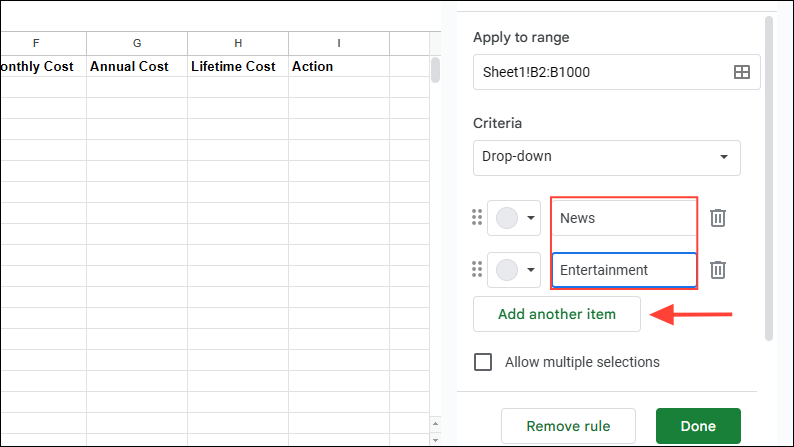Click the Remove rule button
This screenshot has height=447, width=794.
click(x=568, y=426)
